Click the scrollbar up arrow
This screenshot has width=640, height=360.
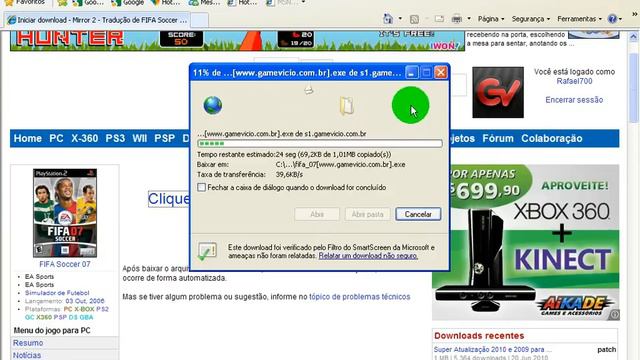click(x=633, y=37)
